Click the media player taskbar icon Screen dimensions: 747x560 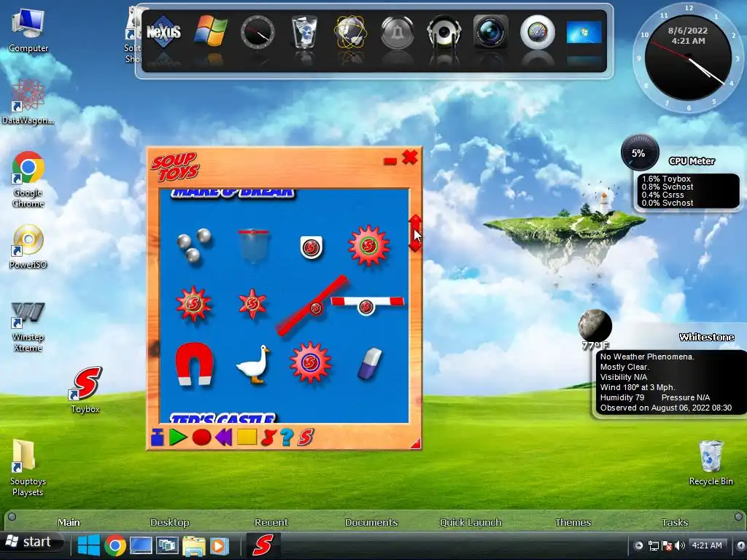click(219, 545)
